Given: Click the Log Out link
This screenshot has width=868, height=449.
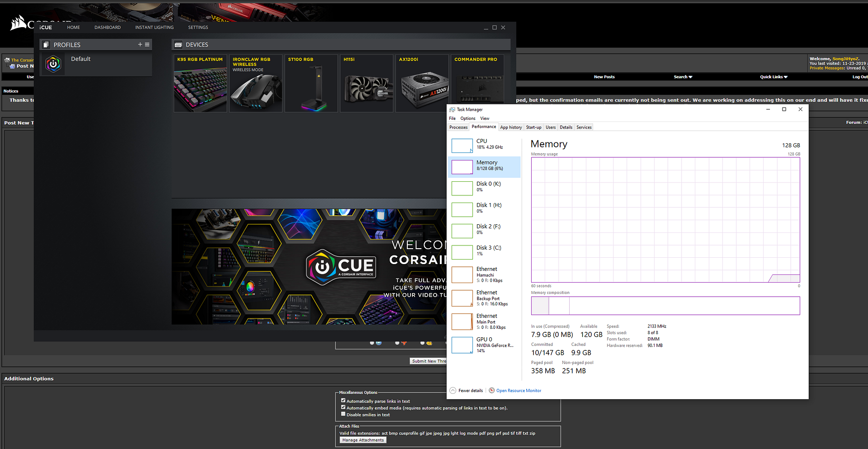Looking at the screenshot, I should coord(860,77).
